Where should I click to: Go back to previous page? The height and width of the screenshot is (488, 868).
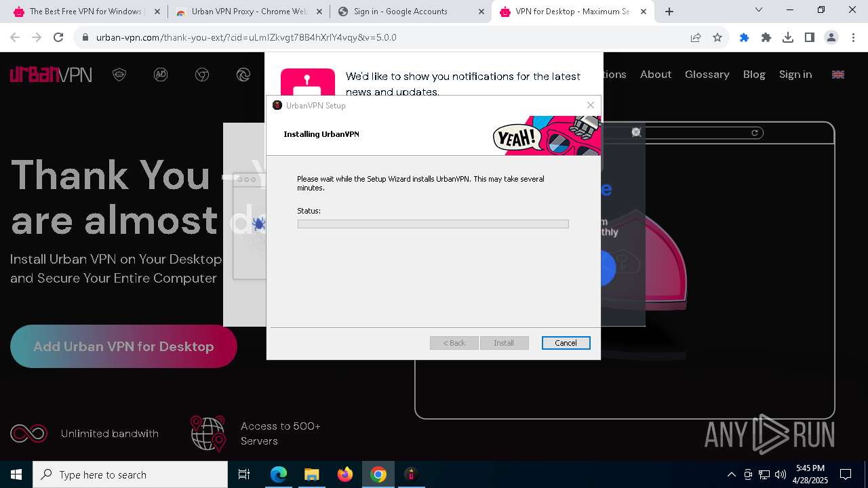click(15, 37)
